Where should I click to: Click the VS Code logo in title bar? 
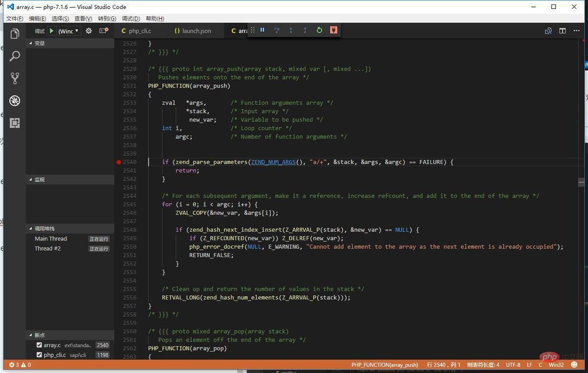click(10, 7)
